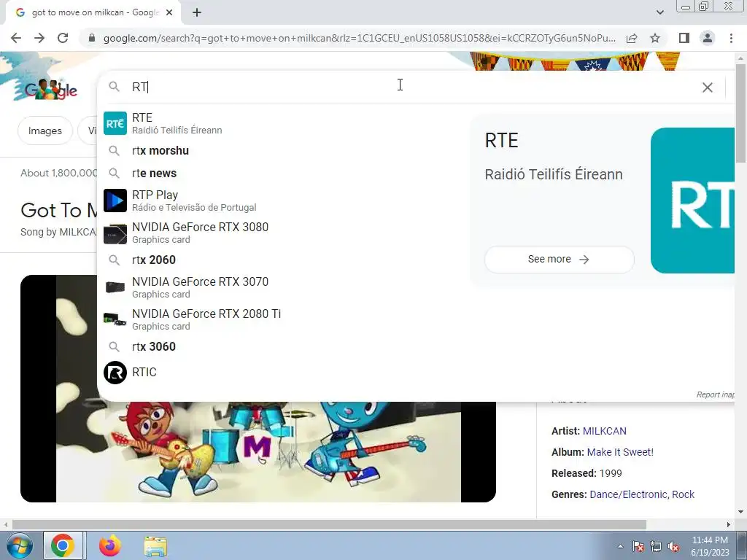This screenshot has width=747, height=560.
Task: Clear the search box with the X
Action: (x=708, y=87)
